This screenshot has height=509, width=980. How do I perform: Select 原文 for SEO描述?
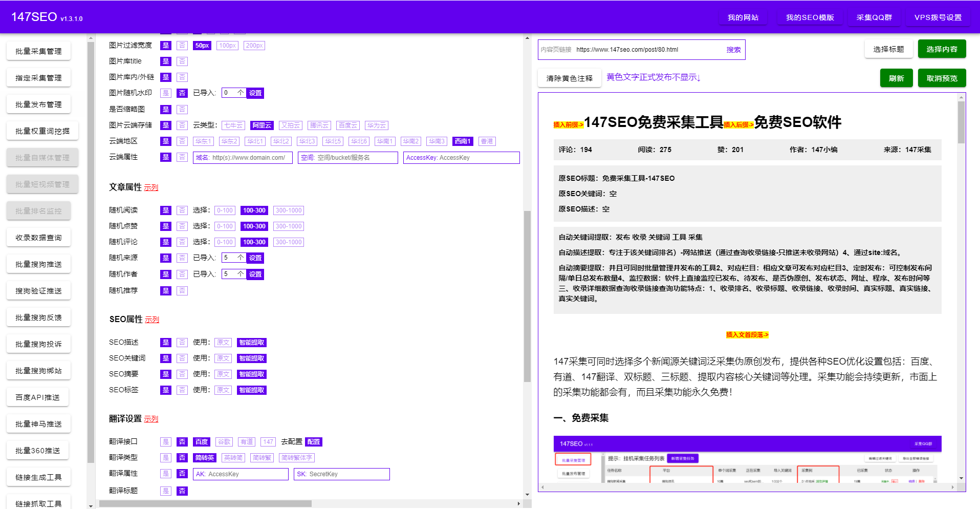point(223,343)
